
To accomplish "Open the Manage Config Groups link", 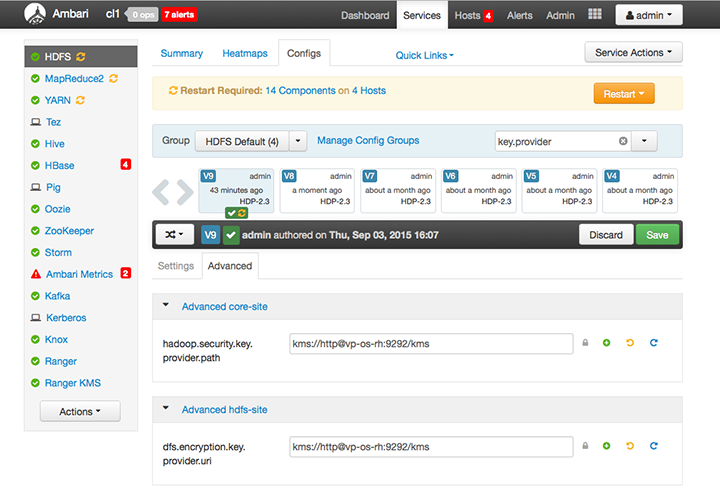I will click(x=368, y=141).
